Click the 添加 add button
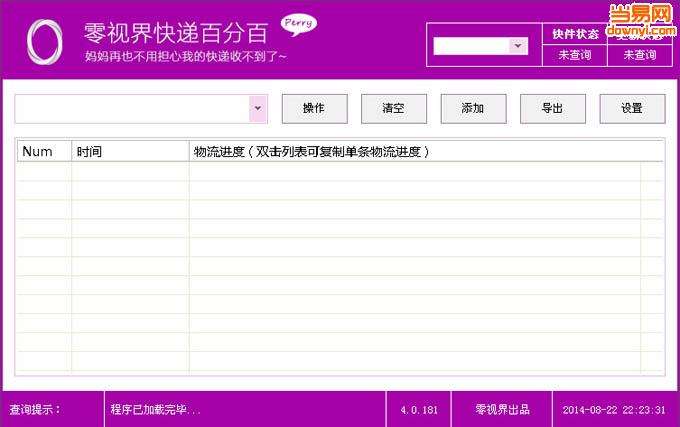680x427 pixels. point(473,108)
